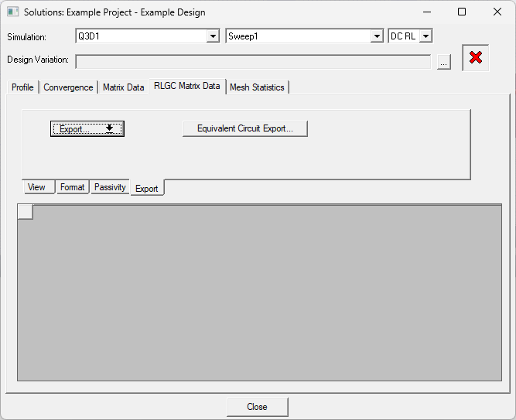The image size is (516, 420).
Task: Select the RLGC Matrix Data tab
Action: (x=187, y=86)
